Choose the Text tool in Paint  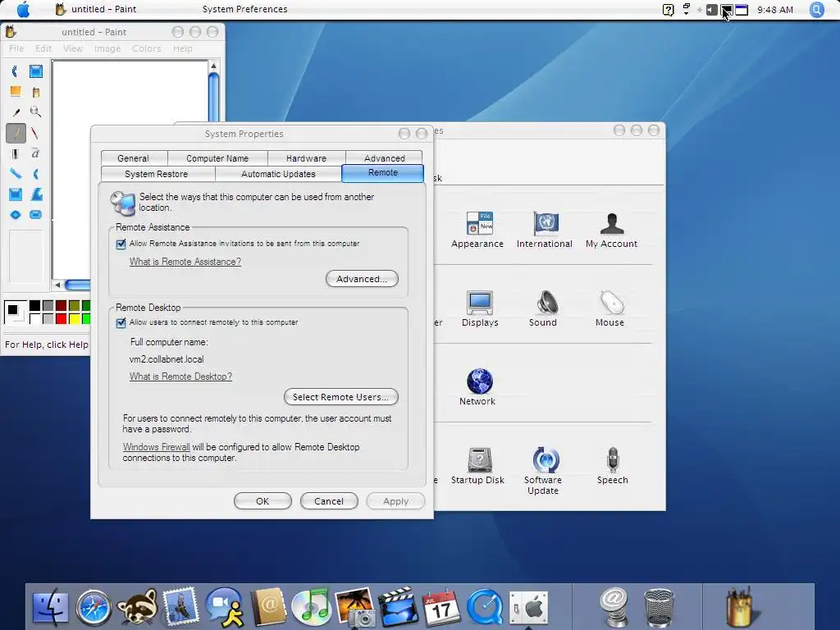pos(36,153)
